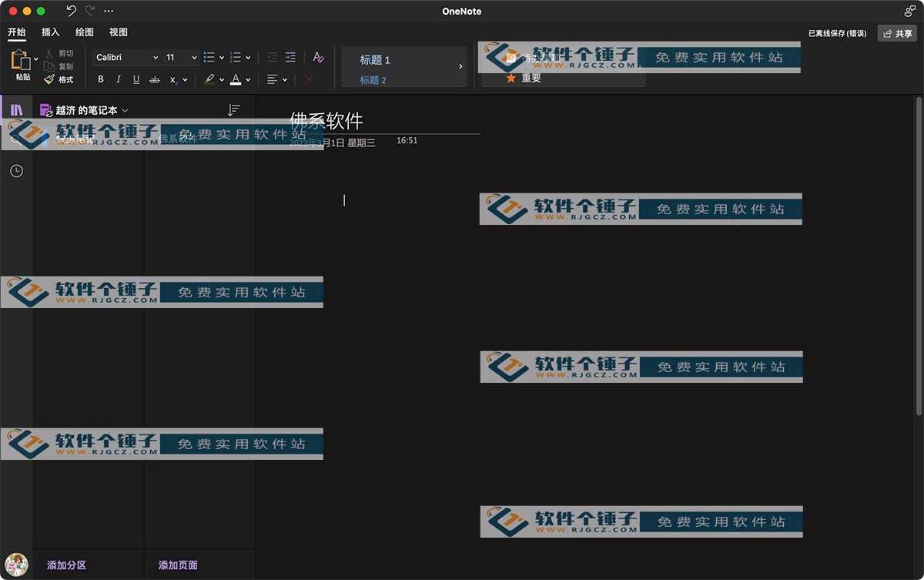Switch to the 插入 (Insert) tab

(51, 32)
